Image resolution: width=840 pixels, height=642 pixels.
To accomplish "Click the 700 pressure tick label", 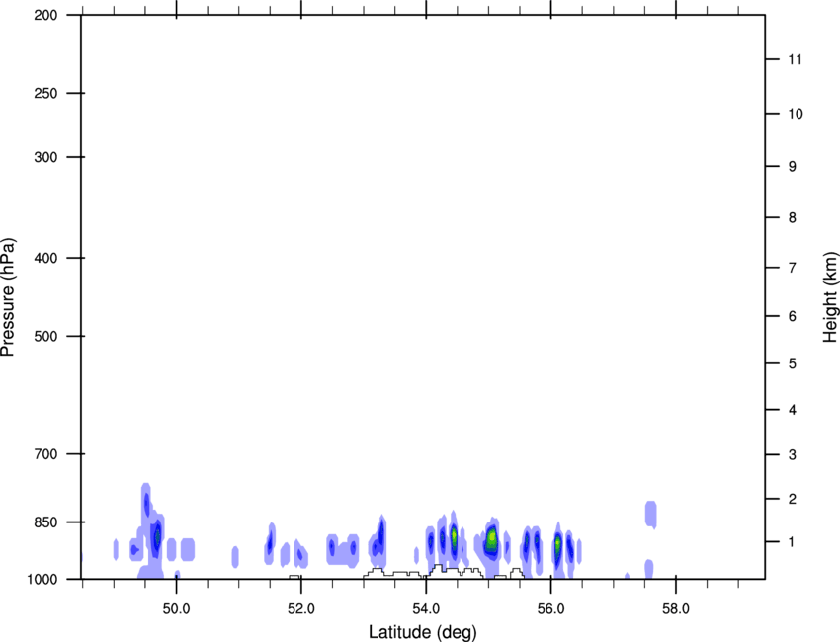I will coord(45,453).
